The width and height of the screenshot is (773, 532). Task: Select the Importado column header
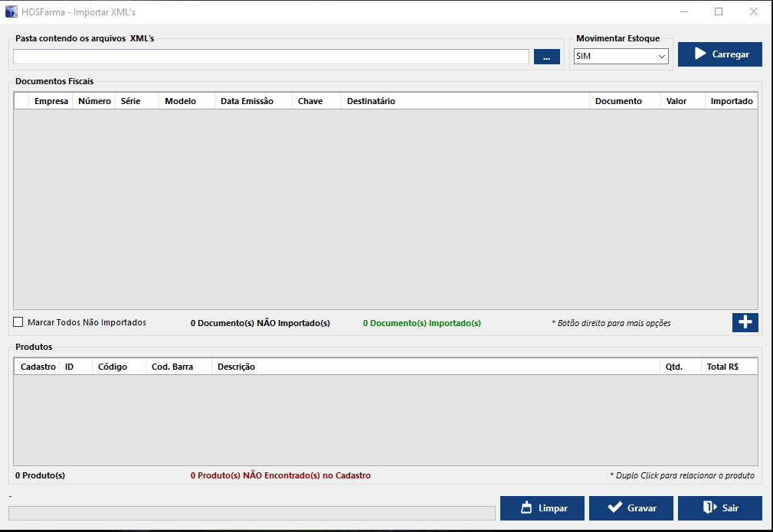(x=731, y=101)
